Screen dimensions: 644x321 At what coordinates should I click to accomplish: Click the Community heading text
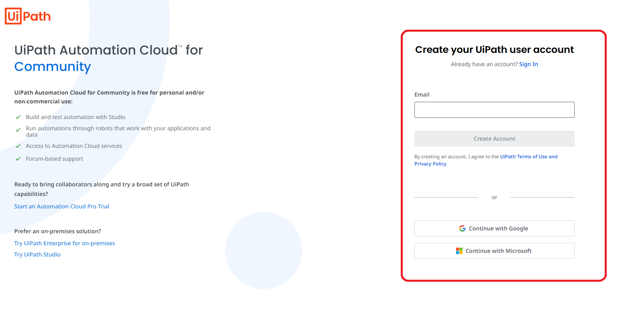pyautogui.click(x=52, y=67)
